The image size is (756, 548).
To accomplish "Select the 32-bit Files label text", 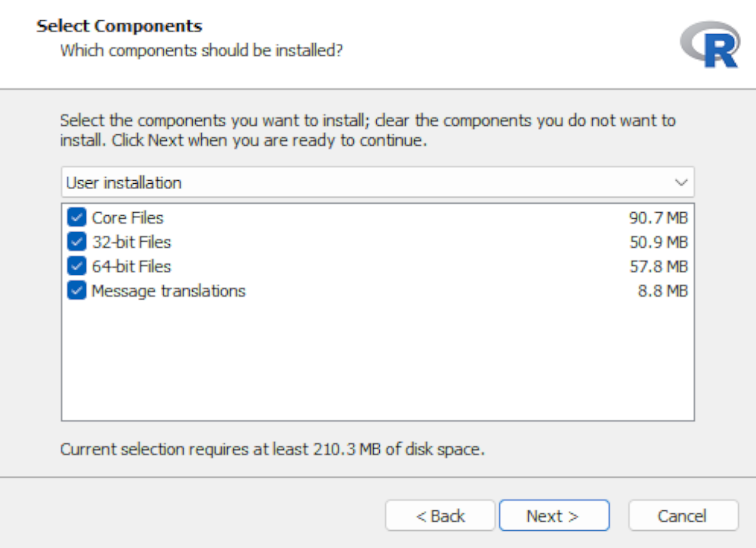I will tap(132, 242).
